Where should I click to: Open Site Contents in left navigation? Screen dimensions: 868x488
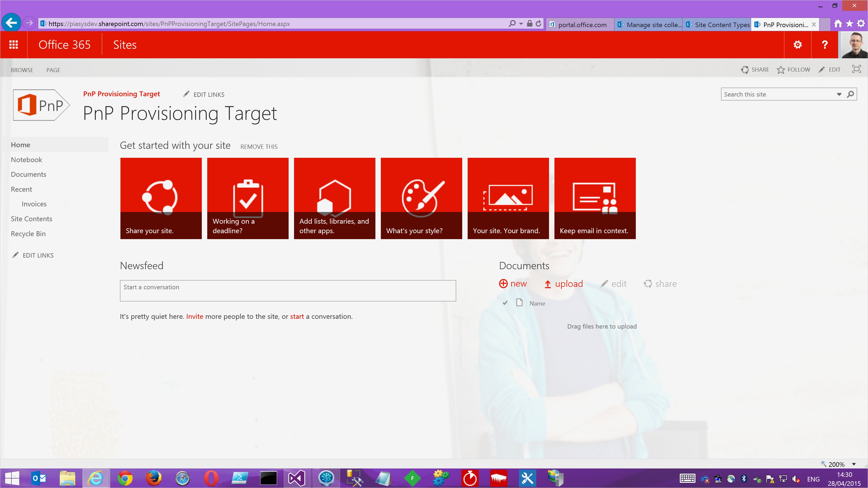pyautogui.click(x=31, y=219)
